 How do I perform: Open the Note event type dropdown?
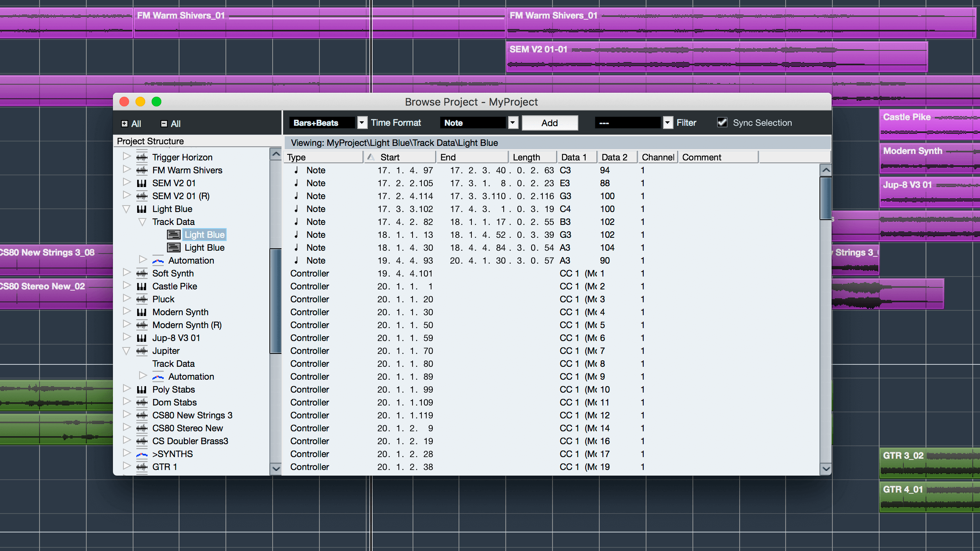(x=513, y=123)
